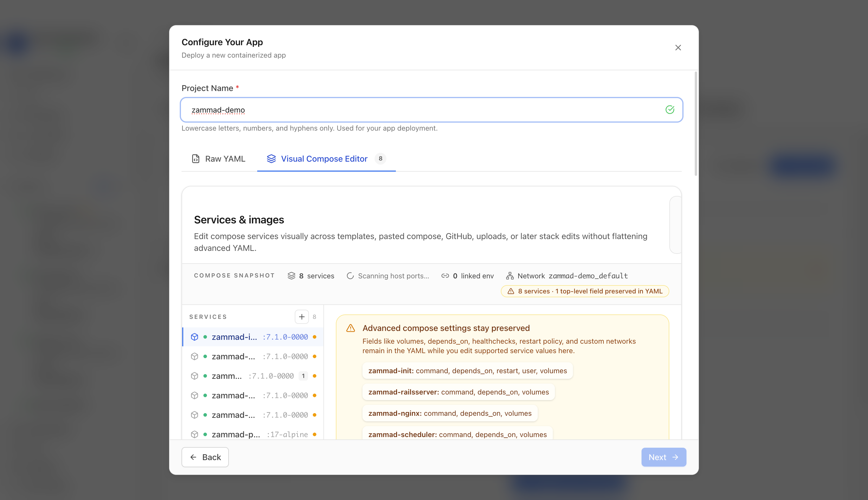This screenshot has width=868, height=500.
Task: Close the Configure Your App dialog
Action: click(x=678, y=48)
